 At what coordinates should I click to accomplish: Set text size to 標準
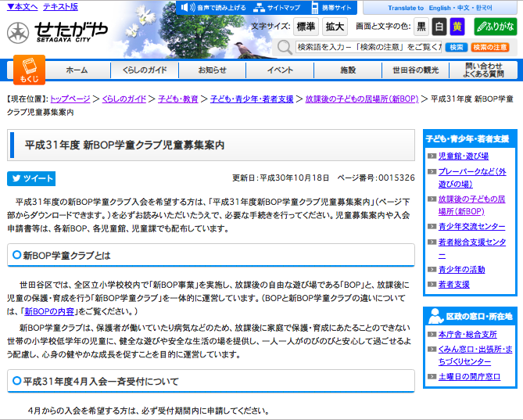pos(306,27)
